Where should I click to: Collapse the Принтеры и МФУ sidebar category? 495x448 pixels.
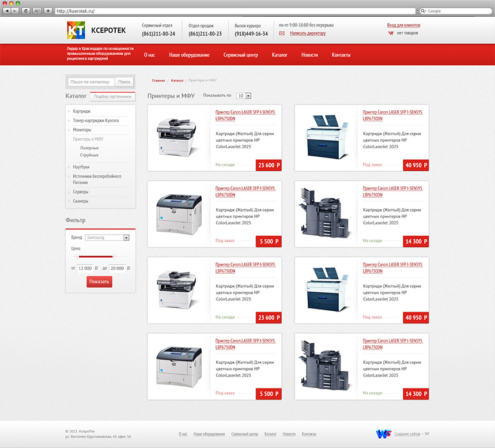[88, 139]
